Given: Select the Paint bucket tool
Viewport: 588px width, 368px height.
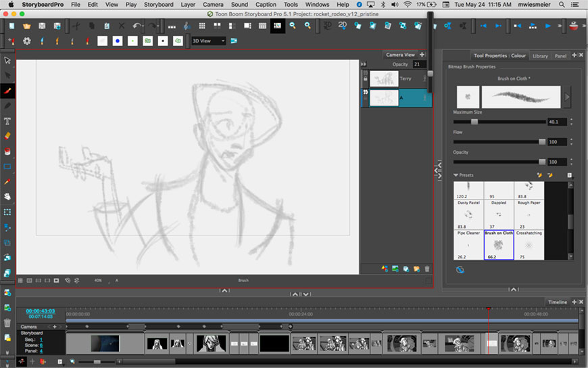Looking at the screenshot, I should [7, 152].
